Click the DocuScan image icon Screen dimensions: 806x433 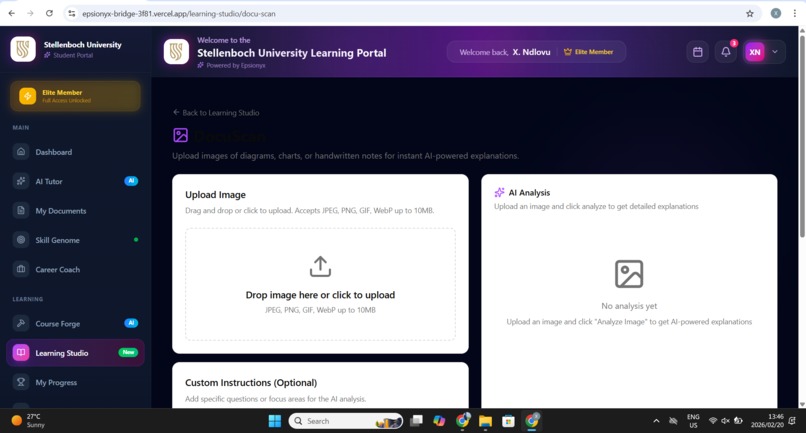coord(180,135)
